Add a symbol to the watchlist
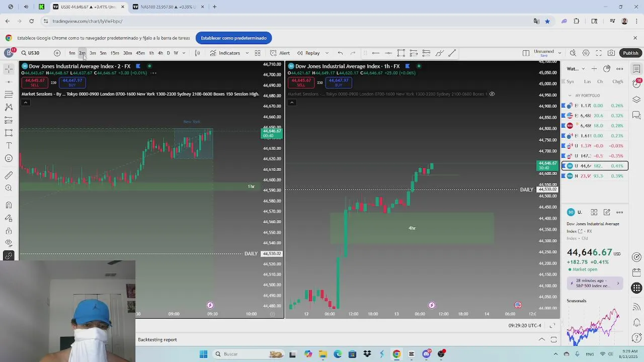Image resolution: width=644 pixels, height=362 pixels. 594,69
